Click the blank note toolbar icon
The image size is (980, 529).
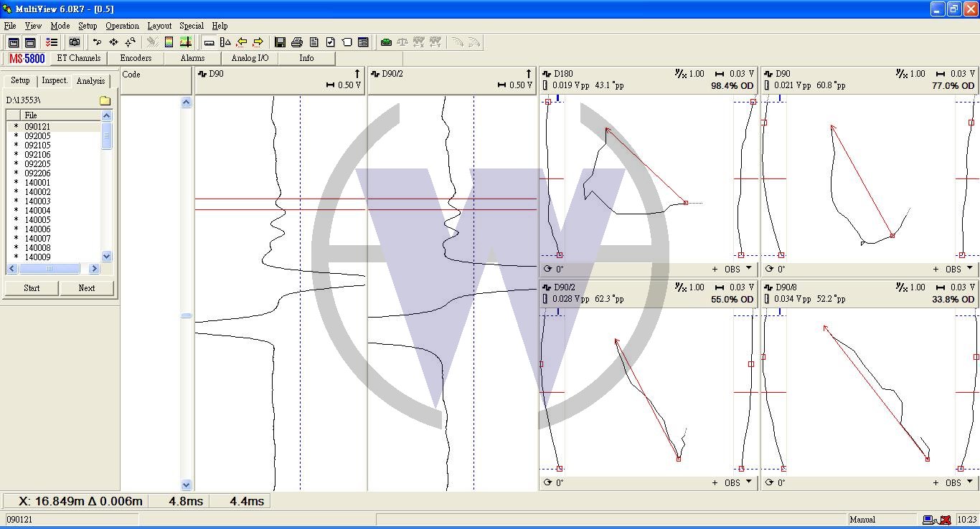[347, 42]
